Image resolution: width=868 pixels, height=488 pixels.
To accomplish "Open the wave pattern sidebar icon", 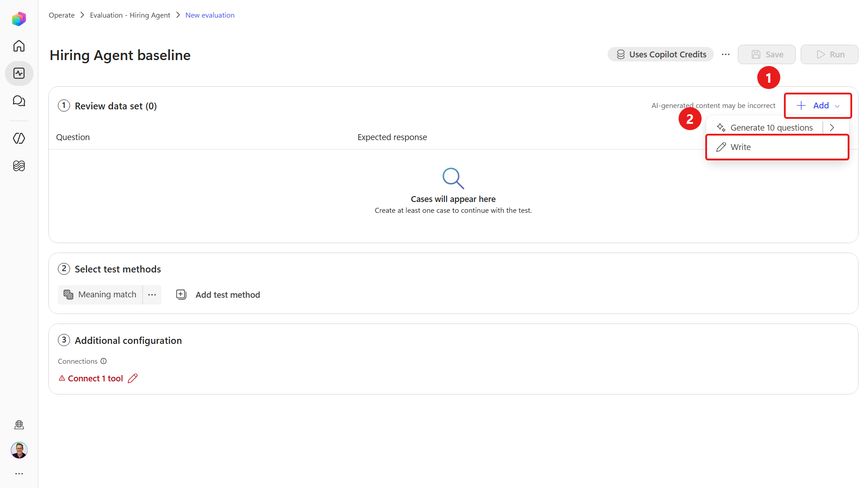I will click(19, 166).
